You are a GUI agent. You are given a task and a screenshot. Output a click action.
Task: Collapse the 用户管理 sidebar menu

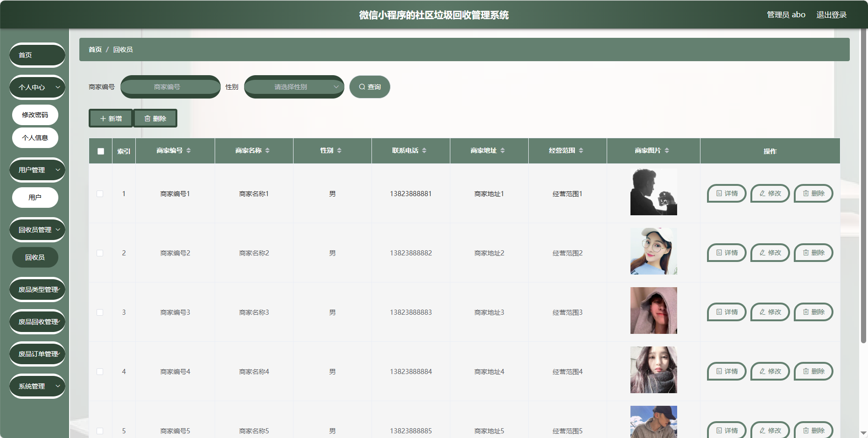(x=37, y=170)
